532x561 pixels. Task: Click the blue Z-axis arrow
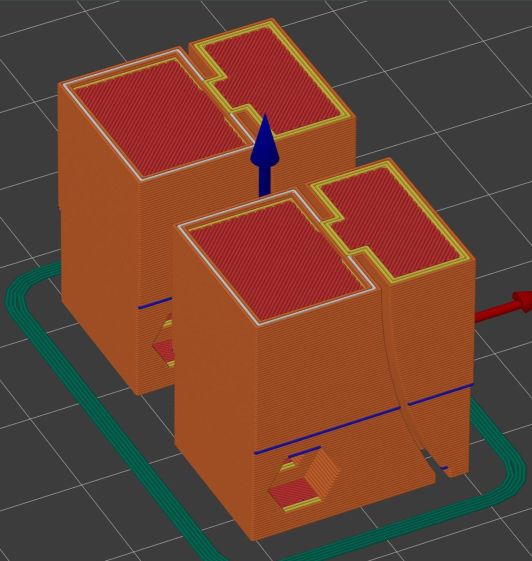point(265,155)
